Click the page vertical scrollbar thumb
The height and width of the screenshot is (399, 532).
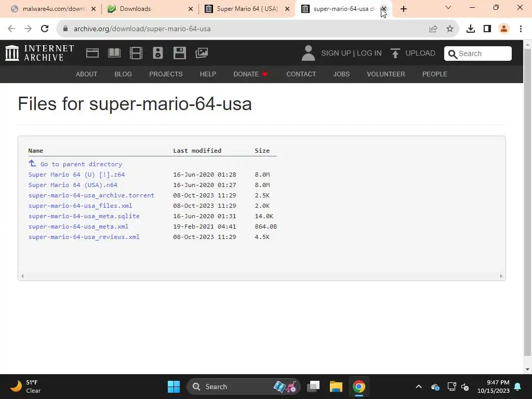[527, 202]
